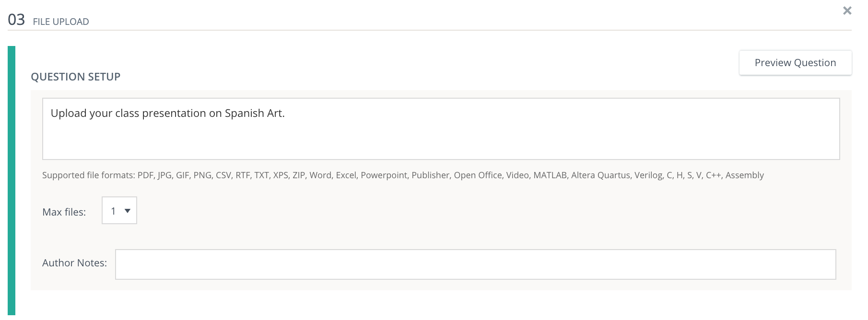Close the File Upload question panel

(847, 11)
